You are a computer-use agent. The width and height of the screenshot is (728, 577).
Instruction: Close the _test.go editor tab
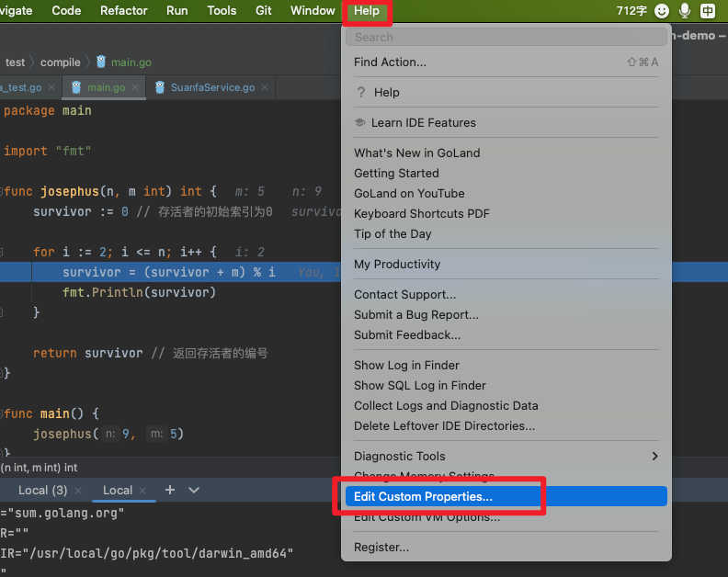[x=51, y=87]
